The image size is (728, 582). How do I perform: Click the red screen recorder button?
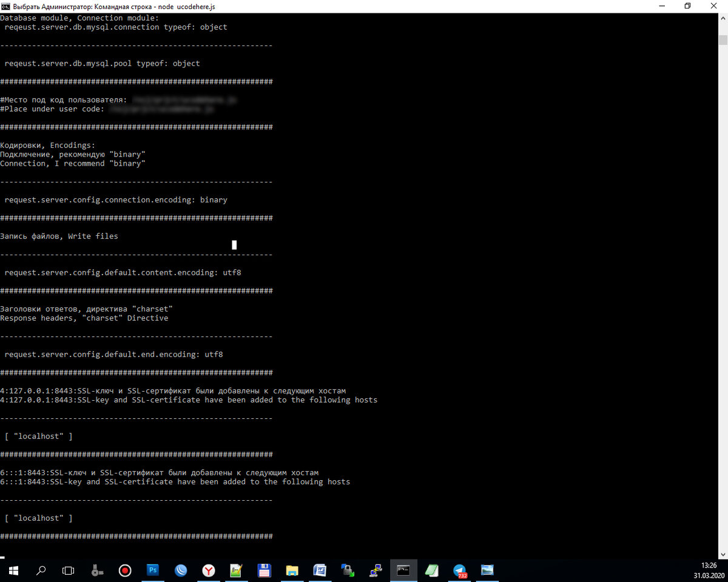[x=125, y=570]
